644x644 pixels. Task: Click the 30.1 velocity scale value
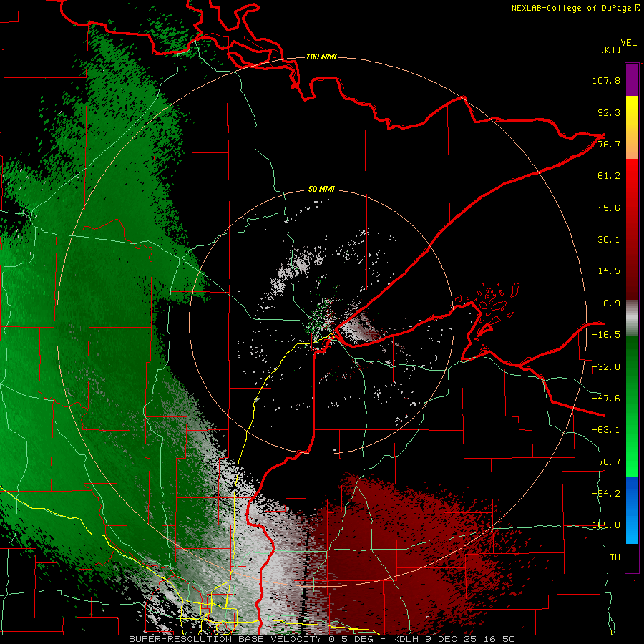click(609, 240)
